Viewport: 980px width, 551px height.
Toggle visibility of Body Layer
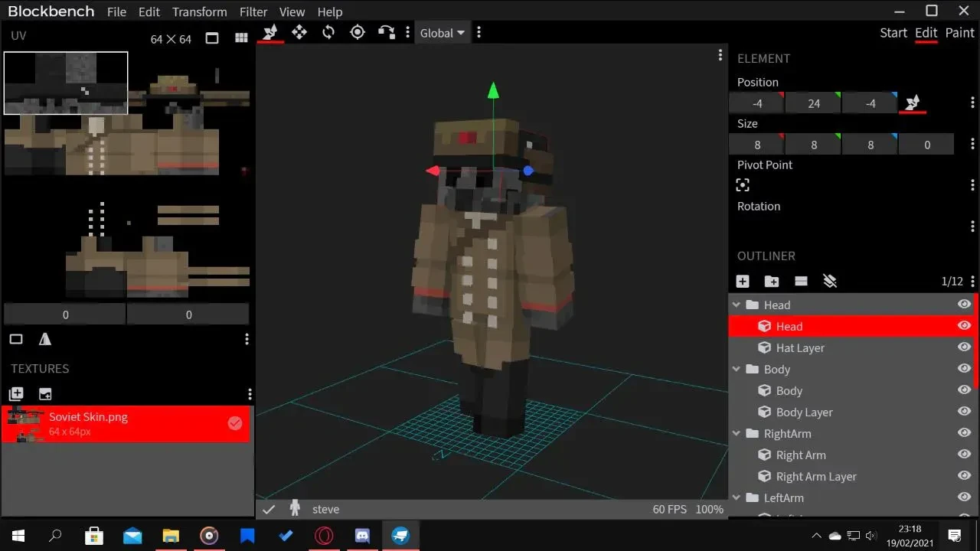pyautogui.click(x=964, y=412)
